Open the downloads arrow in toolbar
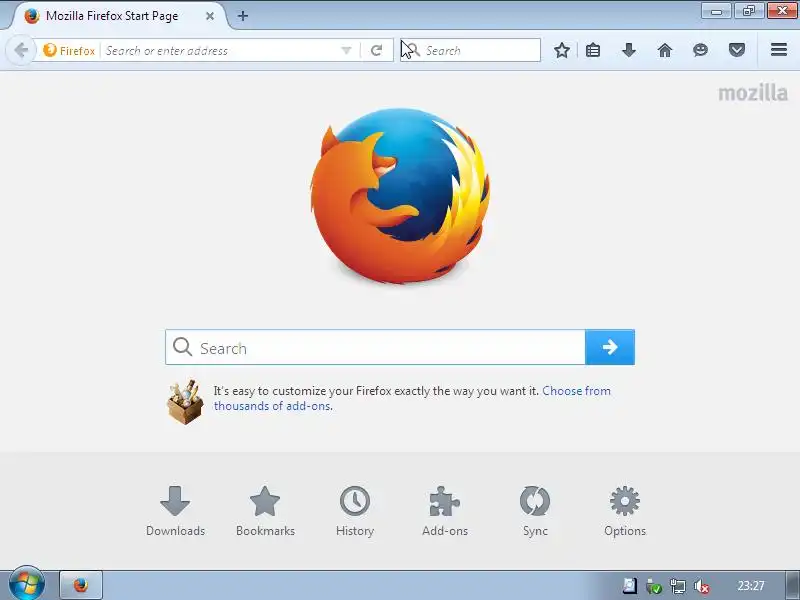Image resolution: width=800 pixels, height=600 pixels. coord(629,51)
